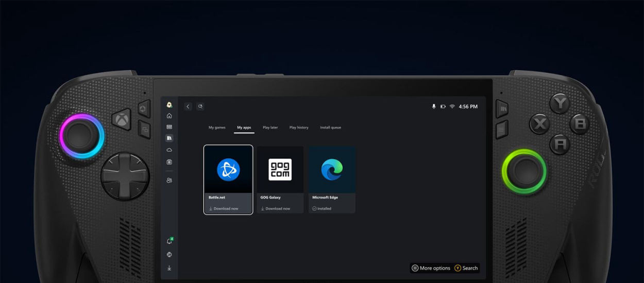644x283 pixels.
Task: Click the Search button with Y icon
Action: coord(466,268)
